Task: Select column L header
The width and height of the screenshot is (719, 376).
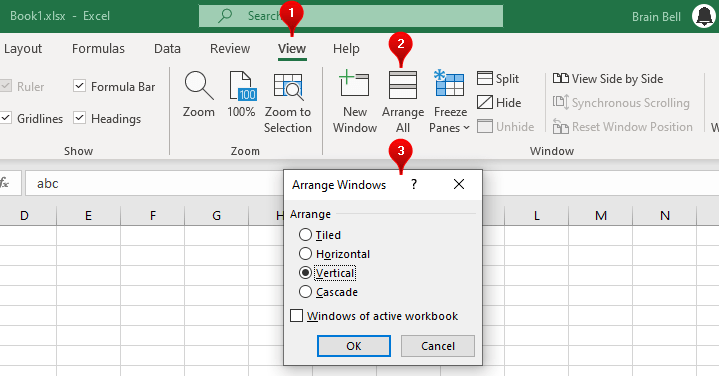Action: click(x=536, y=216)
